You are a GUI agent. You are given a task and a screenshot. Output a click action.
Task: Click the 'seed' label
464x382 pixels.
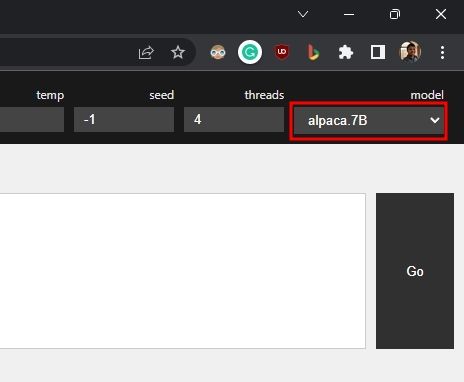pos(162,95)
